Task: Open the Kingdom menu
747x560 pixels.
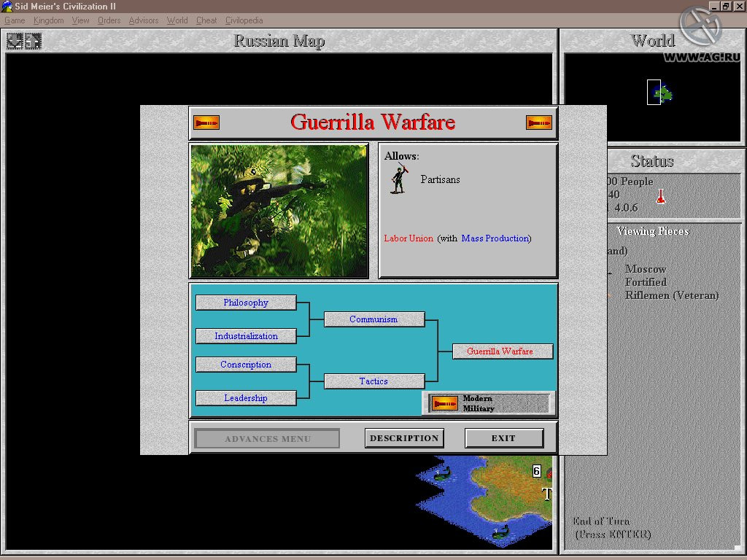Action: click(x=49, y=20)
